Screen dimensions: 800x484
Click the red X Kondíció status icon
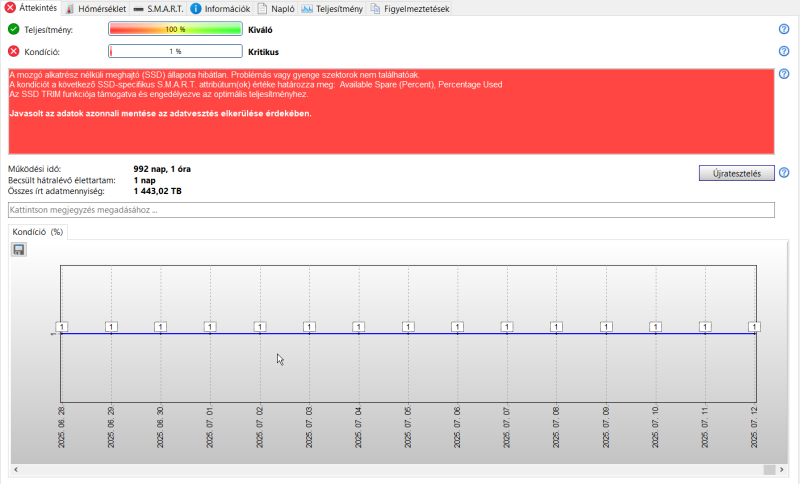(14, 51)
